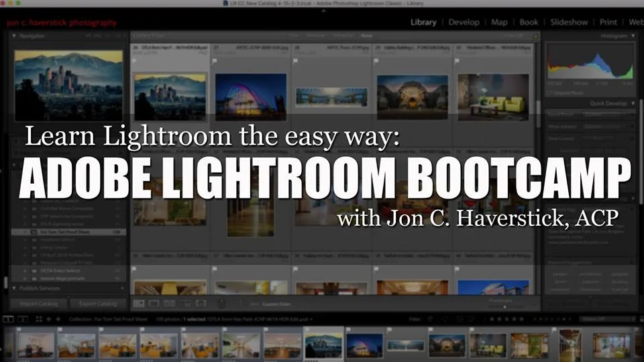
Task: Switch to Grid view in toolbar
Action: (139, 304)
